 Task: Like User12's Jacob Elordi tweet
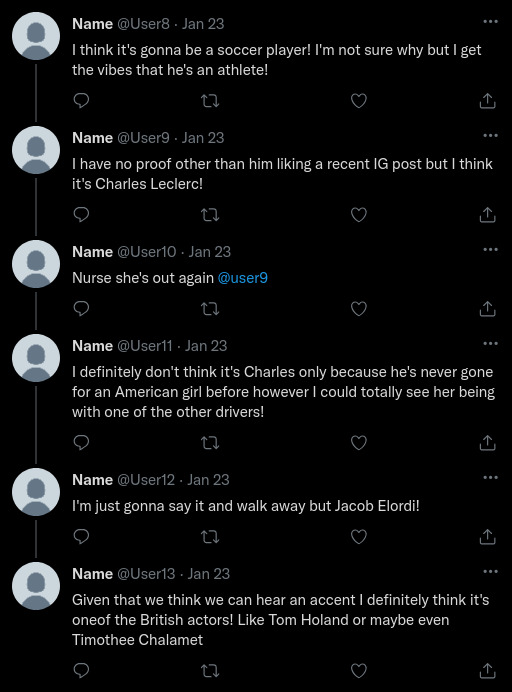358,537
